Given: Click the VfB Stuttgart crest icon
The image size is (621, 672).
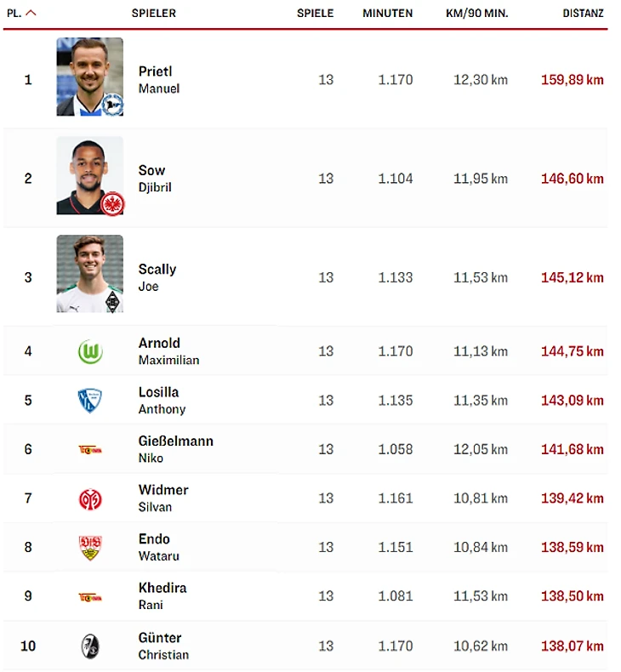Looking at the screenshot, I should point(90,547).
